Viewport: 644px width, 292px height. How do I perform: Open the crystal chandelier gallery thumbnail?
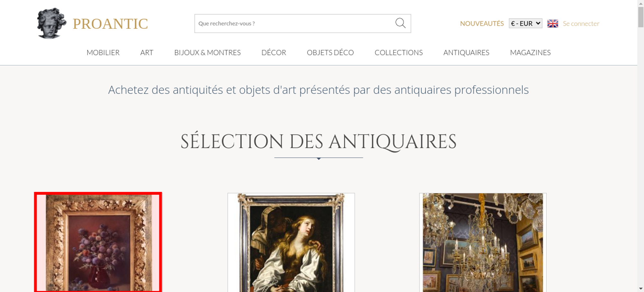pos(483,242)
